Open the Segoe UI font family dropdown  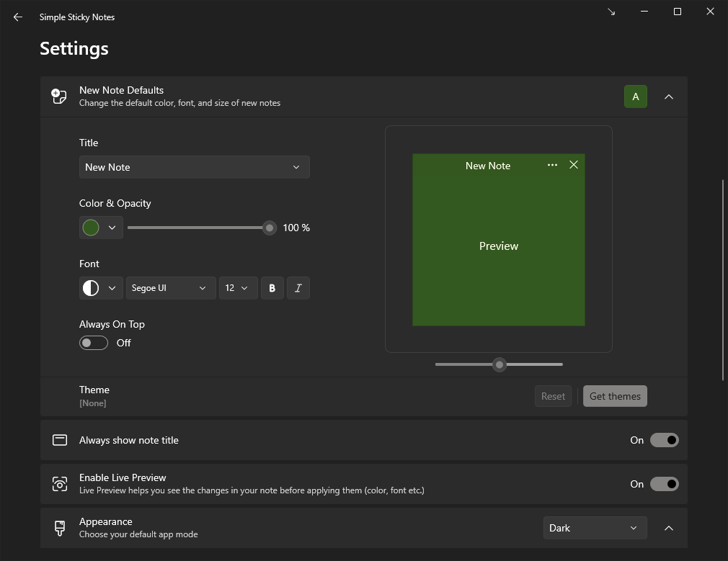pyautogui.click(x=170, y=287)
